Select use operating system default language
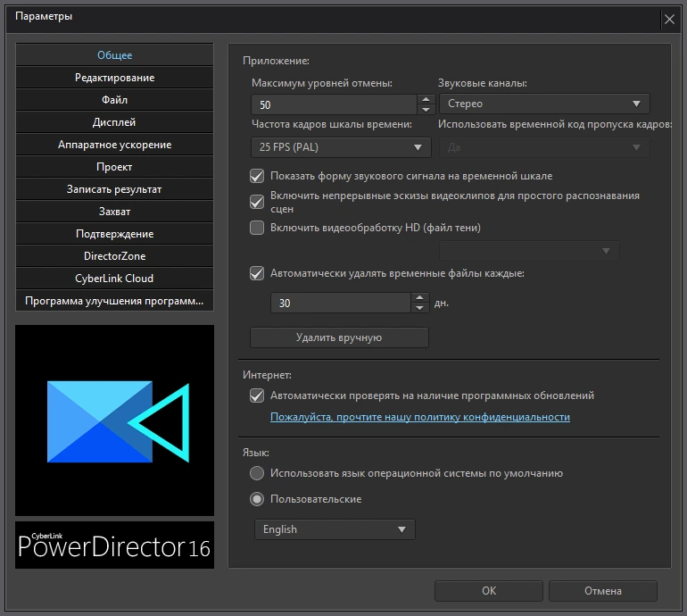This screenshot has height=616, width=687. coord(257,473)
